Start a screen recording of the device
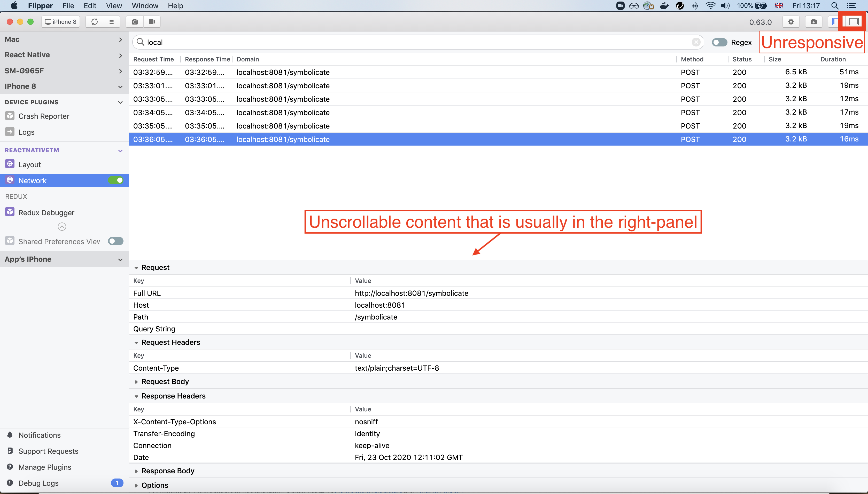 [151, 21]
